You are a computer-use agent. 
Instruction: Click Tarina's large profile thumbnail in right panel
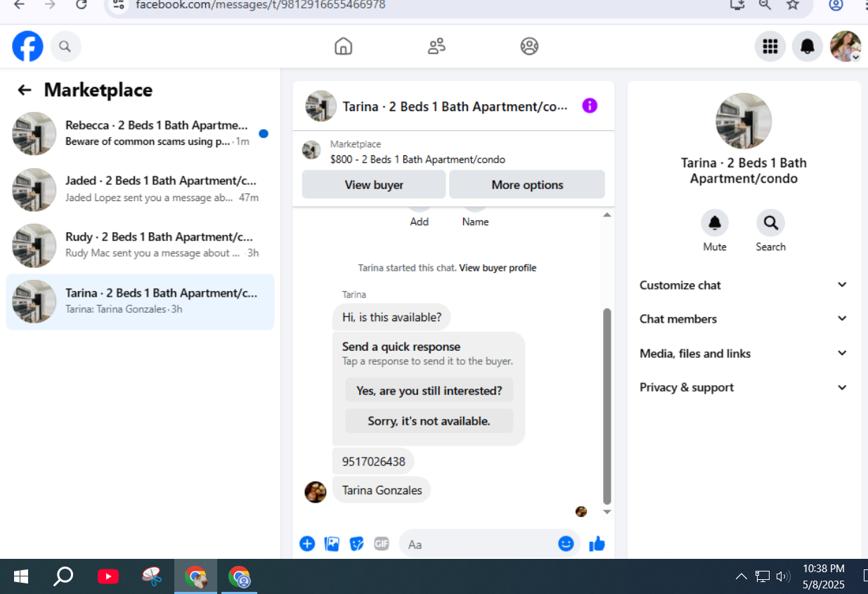[x=744, y=121]
